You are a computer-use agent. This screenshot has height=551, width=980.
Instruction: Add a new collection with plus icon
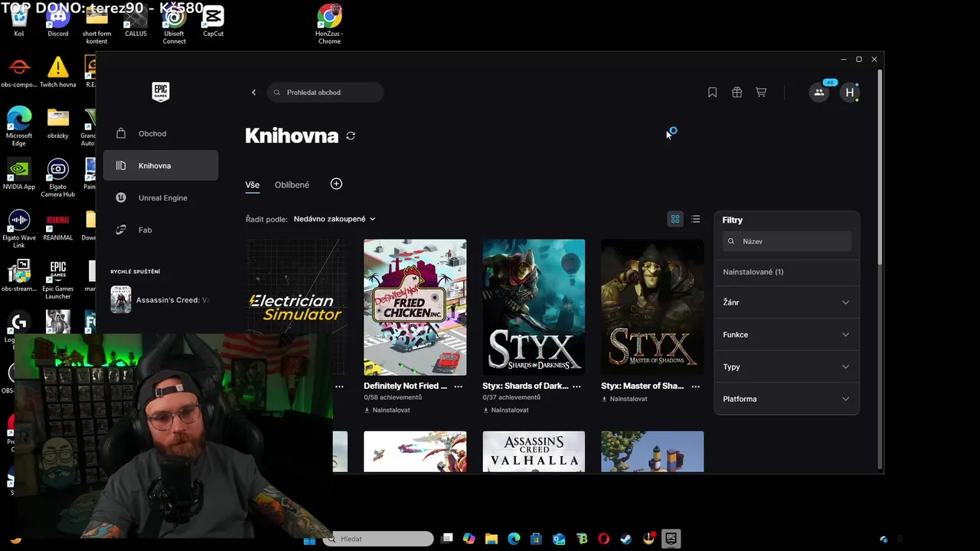point(336,184)
